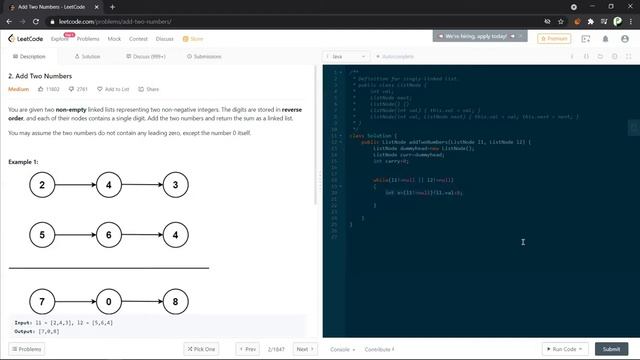640x360 pixels.
Task: Click the browser address bar
Action: 294,21
